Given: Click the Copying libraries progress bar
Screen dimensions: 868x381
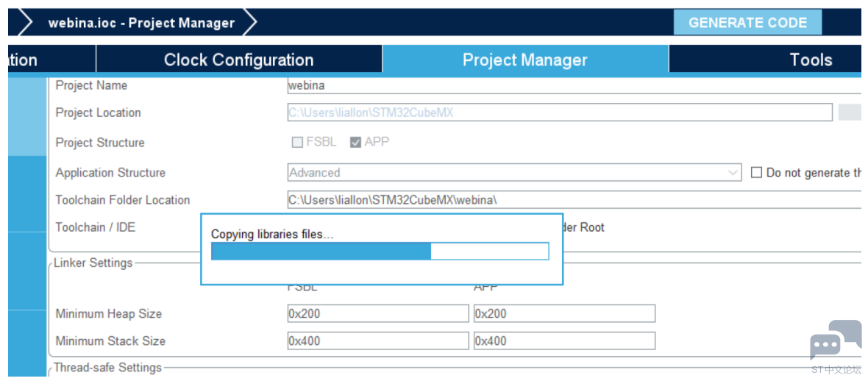Looking at the screenshot, I should pyautogui.click(x=380, y=251).
